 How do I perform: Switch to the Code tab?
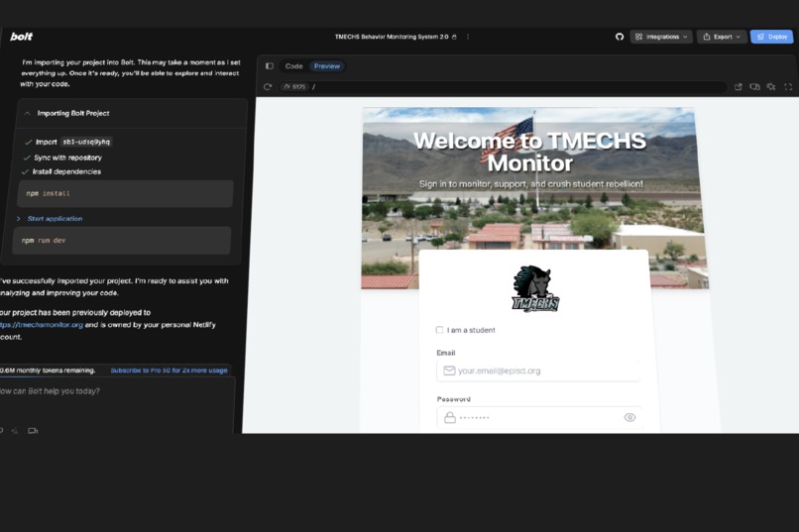(x=293, y=66)
